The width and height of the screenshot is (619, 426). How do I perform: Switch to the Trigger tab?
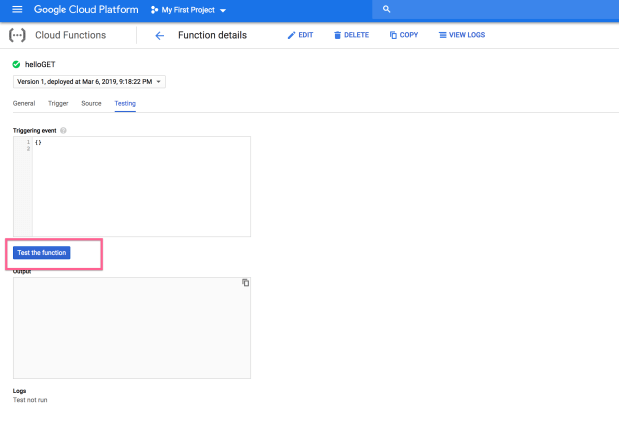[x=58, y=103]
